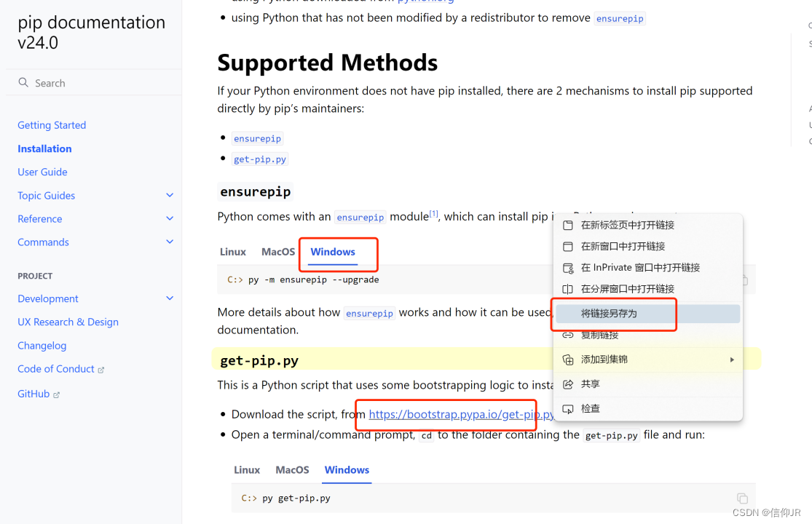Select the MacOS tab under get-pip.py
Image resolution: width=812 pixels, height=524 pixels.
tap(292, 470)
